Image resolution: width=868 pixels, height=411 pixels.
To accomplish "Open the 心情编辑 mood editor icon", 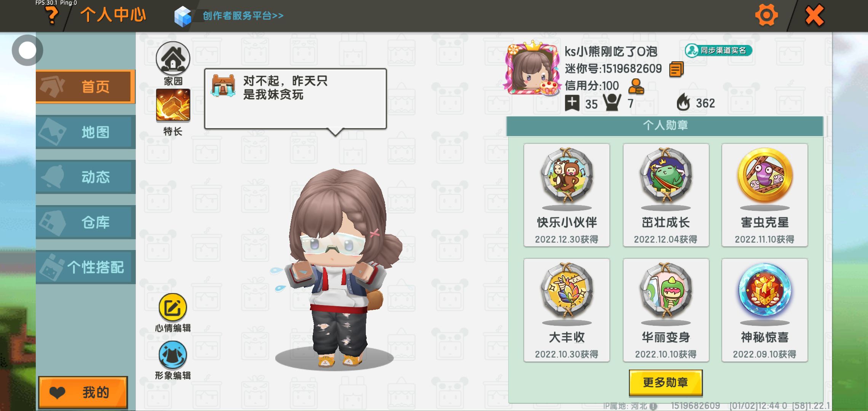I will click(x=173, y=307).
